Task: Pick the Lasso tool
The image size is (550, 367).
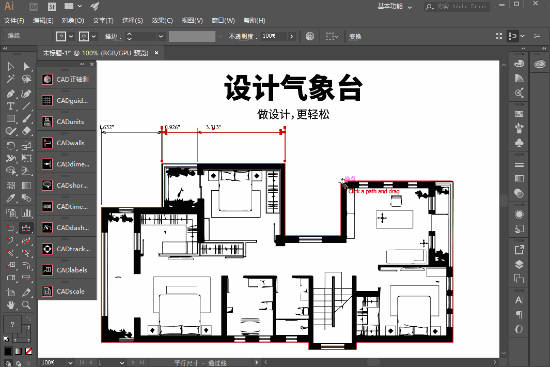Action: 26,79
